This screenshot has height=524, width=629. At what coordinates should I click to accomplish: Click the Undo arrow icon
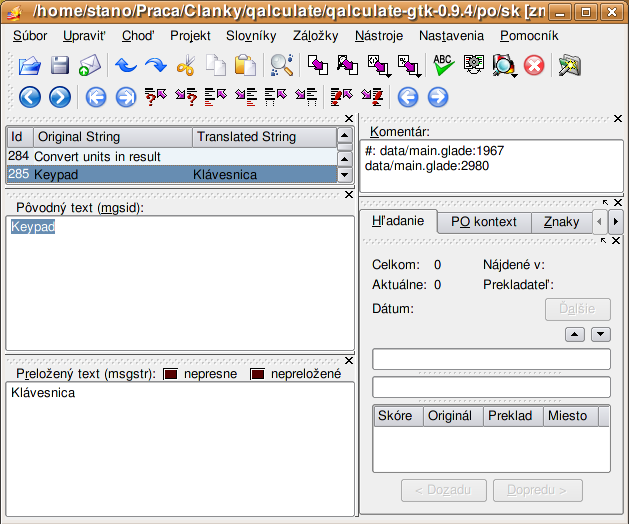126,67
